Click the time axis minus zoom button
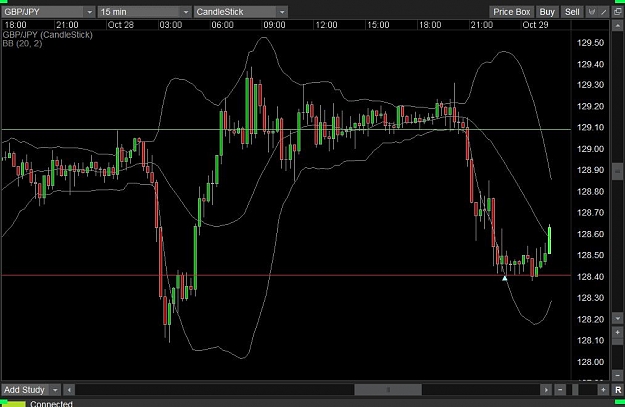Screen dimensions: 625x407 [x=560, y=390]
